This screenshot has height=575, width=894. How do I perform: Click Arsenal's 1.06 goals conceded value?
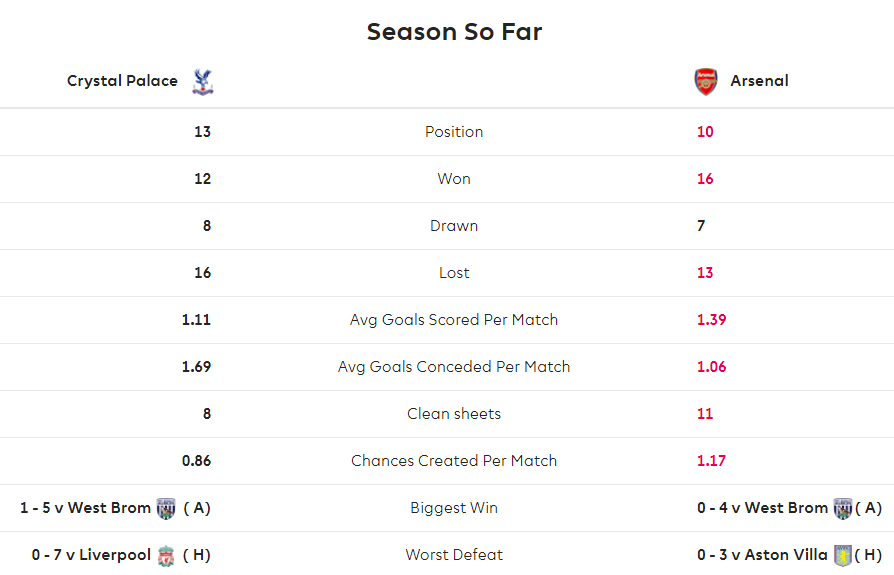tap(712, 367)
